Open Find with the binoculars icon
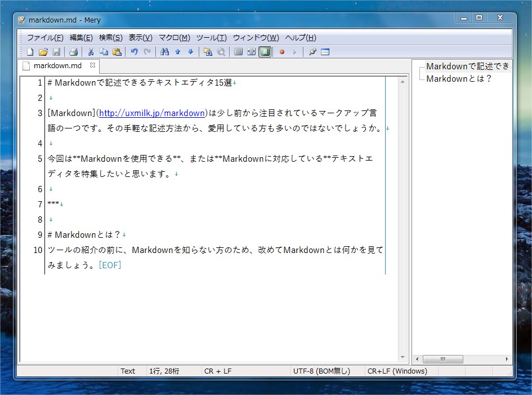Viewport: 532px width, 395px height. (164, 52)
